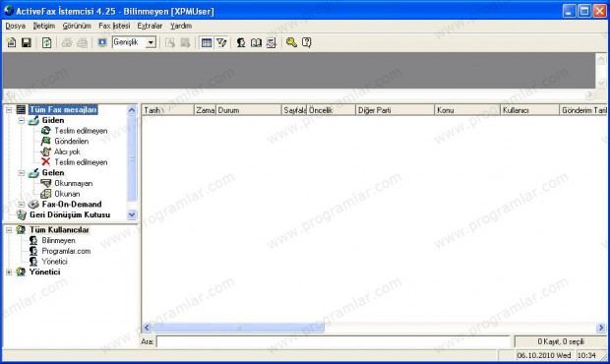Select the Alıcı yok folder

67,152
